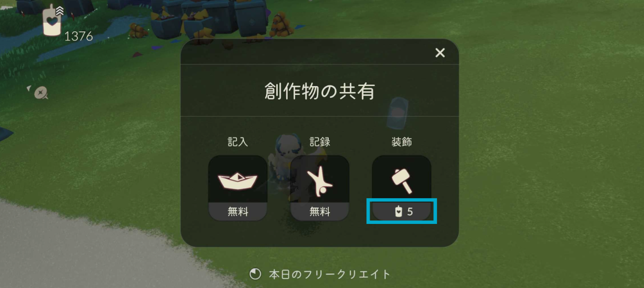Click the 装飾 label
This screenshot has width=644, height=288.
coord(402,142)
